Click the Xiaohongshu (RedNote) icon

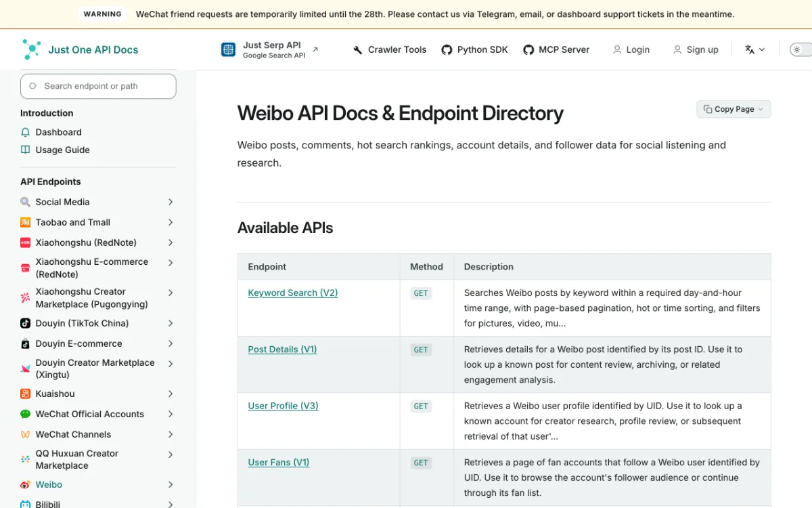pos(25,242)
